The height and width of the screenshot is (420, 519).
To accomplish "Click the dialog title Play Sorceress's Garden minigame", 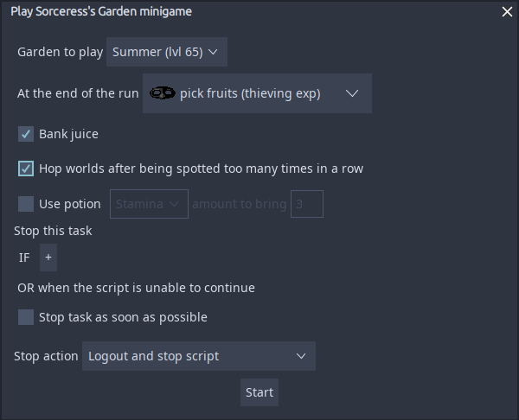I will (x=101, y=11).
